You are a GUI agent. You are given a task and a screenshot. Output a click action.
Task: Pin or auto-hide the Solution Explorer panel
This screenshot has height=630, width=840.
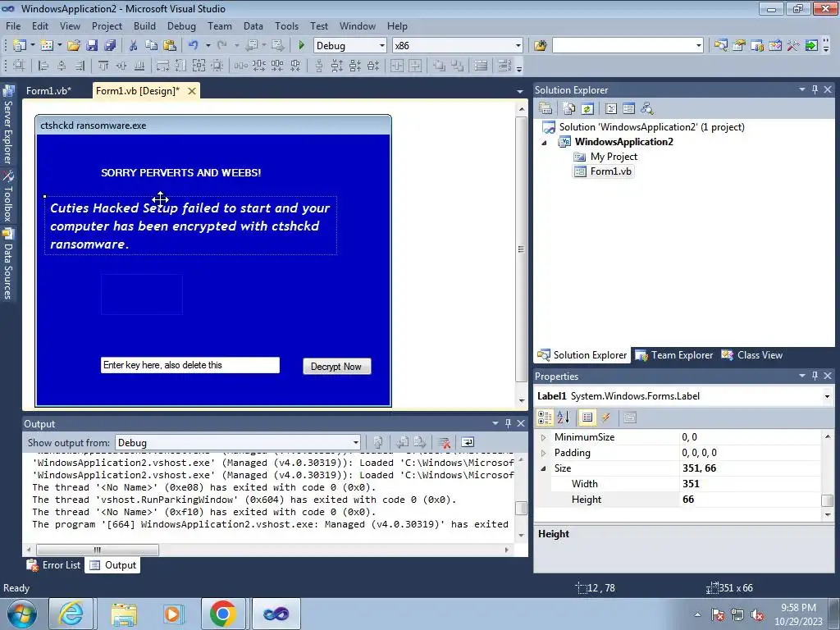tap(815, 89)
